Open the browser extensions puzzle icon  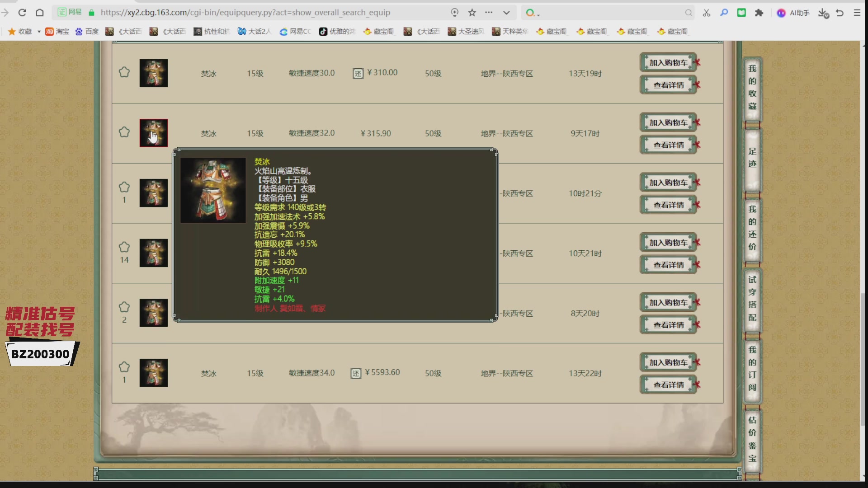[759, 13]
